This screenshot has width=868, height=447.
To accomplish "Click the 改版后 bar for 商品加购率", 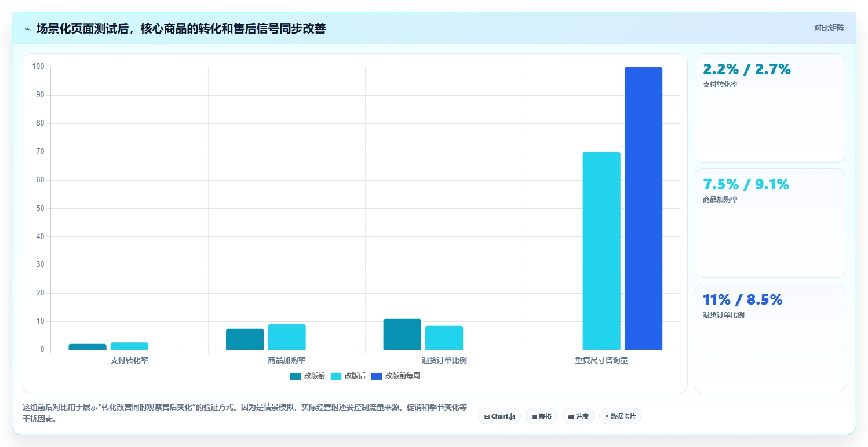I will click(287, 337).
